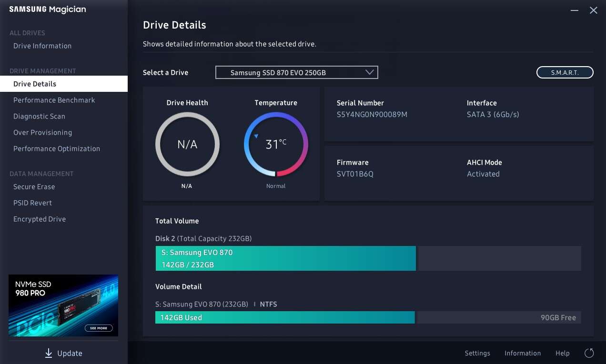Go to Drive Information
The image size is (606, 364).
[x=42, y=46]
